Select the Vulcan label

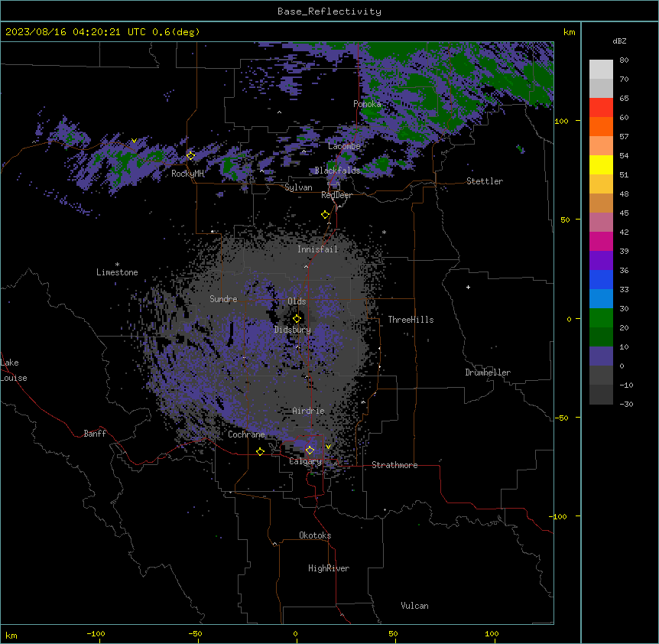[414, 606]
